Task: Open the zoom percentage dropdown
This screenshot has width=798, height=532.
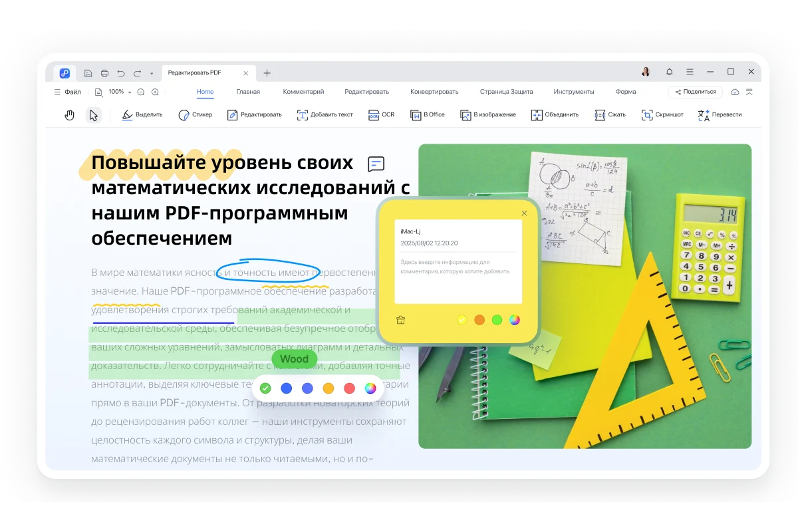Action: tap(117, 92)
